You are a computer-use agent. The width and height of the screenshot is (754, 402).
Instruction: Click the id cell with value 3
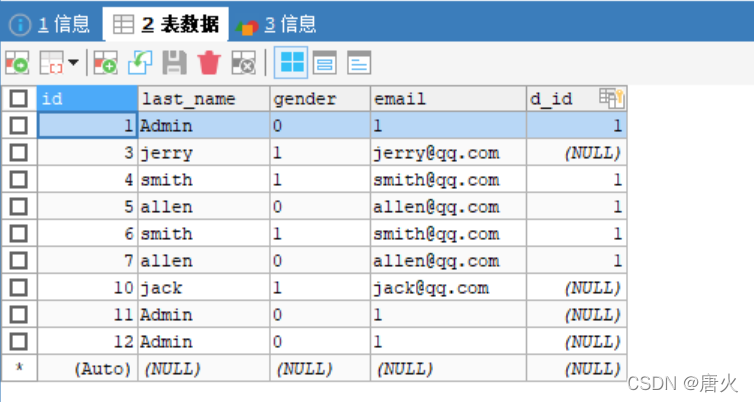[x=87, y=153]
